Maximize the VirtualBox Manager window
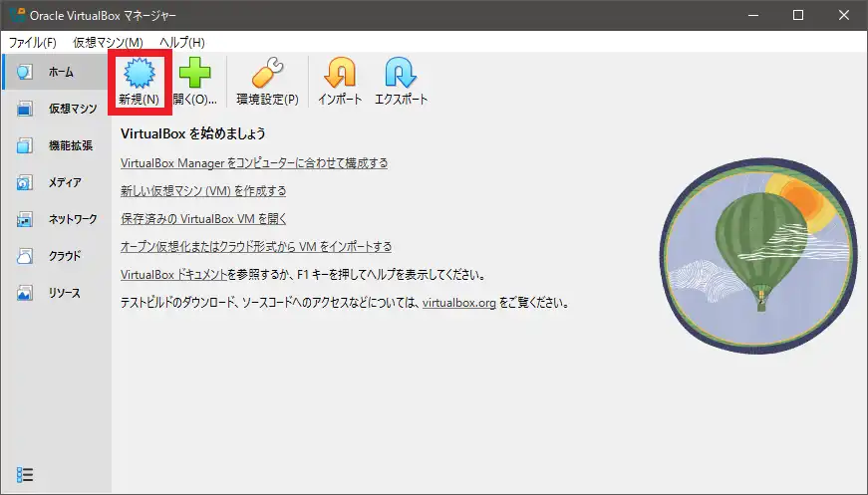 (798, 15)
